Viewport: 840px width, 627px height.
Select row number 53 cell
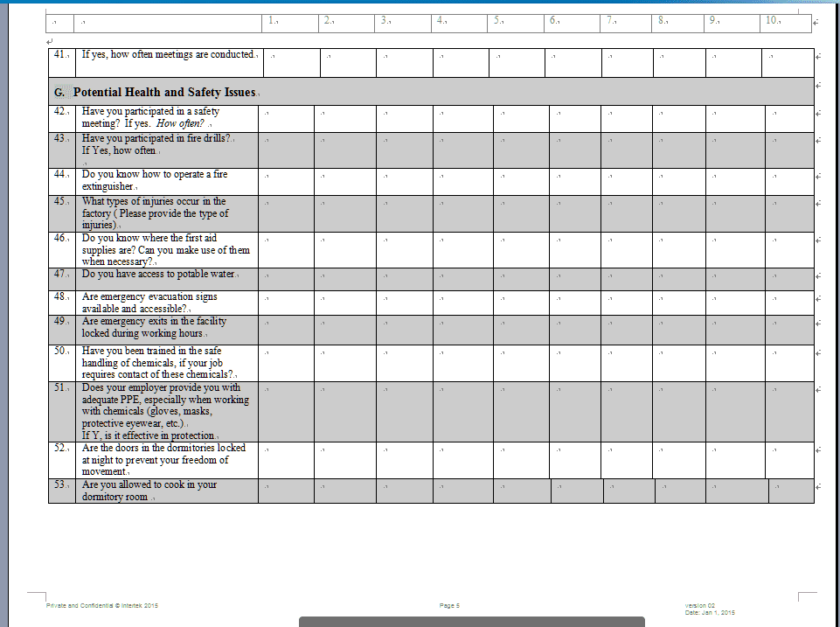click(62, 491)
